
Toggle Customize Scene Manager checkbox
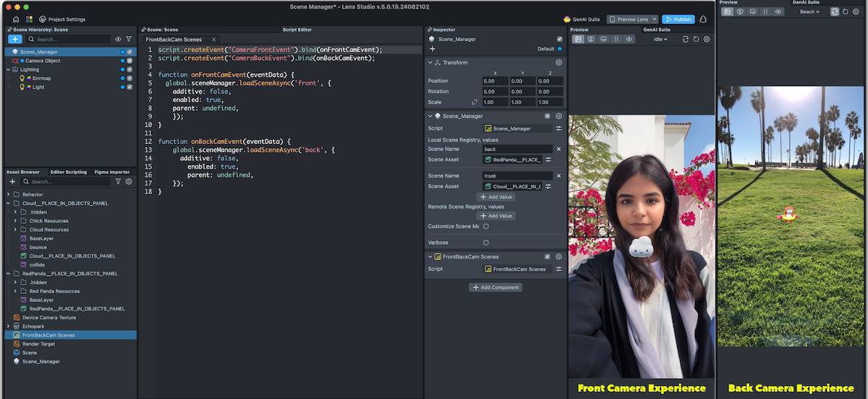coord(486,227)
